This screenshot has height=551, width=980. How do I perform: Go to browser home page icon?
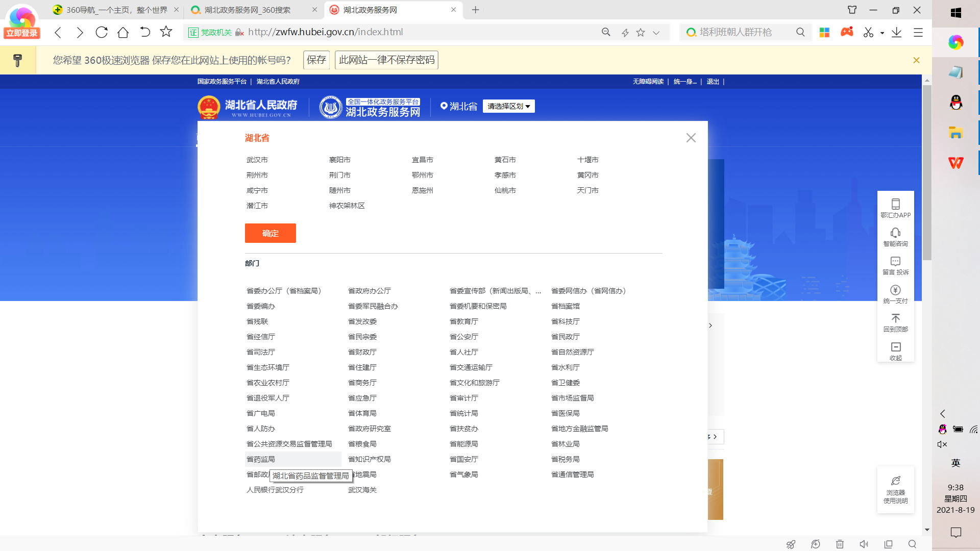[123, 32]
